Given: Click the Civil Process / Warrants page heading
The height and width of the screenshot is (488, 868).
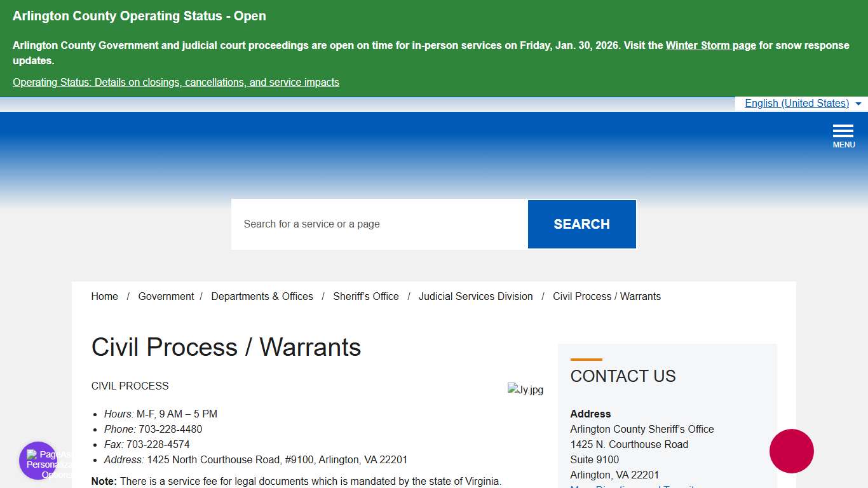Looking at the screenshot, I should click(226, 347).
